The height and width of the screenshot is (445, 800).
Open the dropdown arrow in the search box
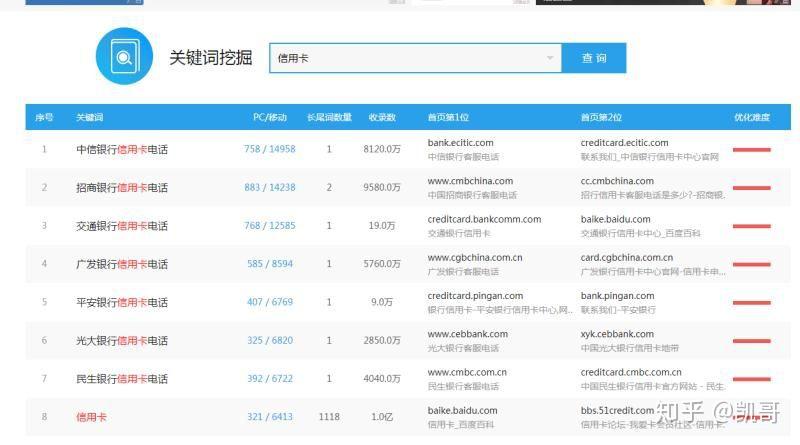point(549,58)
